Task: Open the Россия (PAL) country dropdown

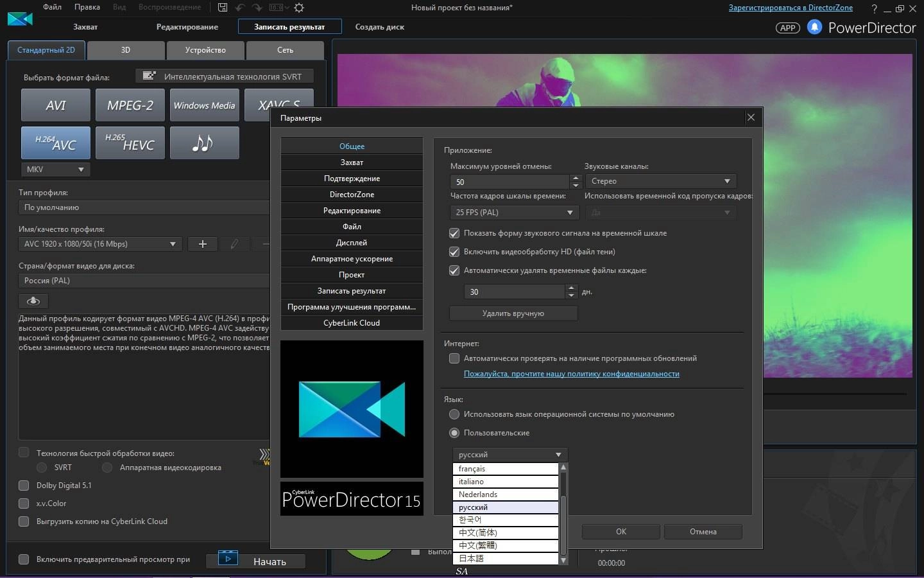Action: pos(144,281)
